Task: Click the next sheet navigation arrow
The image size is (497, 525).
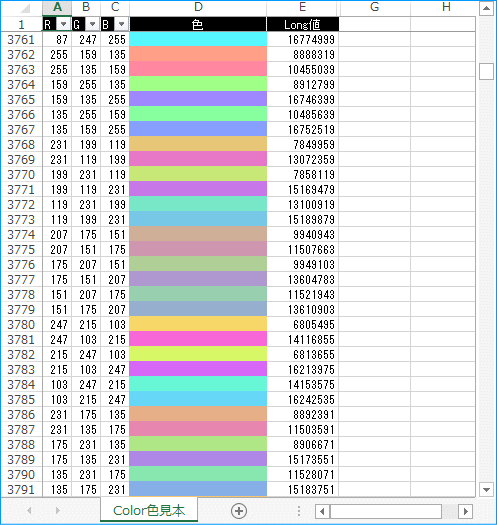Action: [58, 511]
